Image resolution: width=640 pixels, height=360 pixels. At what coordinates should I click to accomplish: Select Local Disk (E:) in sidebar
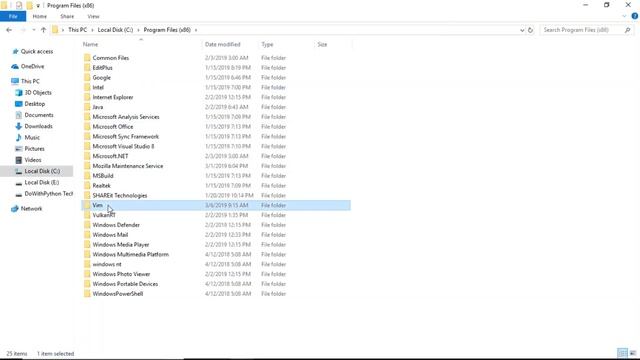[x=42, y=182]
